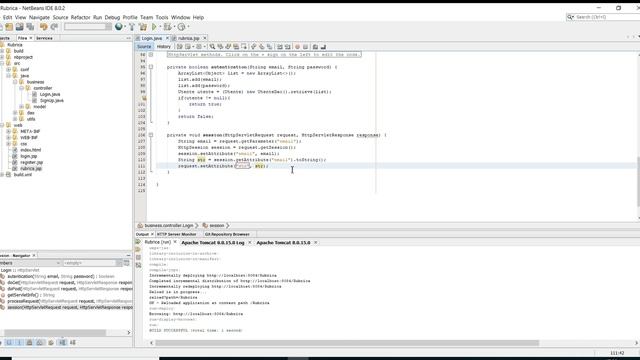Click the Previous Bookmark icon
640x360 pixels.
[x=253, y=47]
